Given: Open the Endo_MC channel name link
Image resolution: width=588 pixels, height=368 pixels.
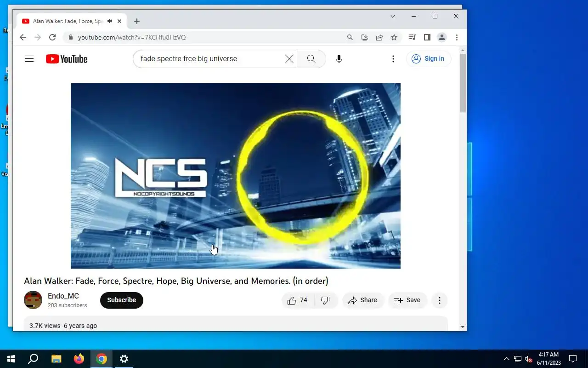Looking at the screenshot, I should pyautogui.click(x=63, y=296).
